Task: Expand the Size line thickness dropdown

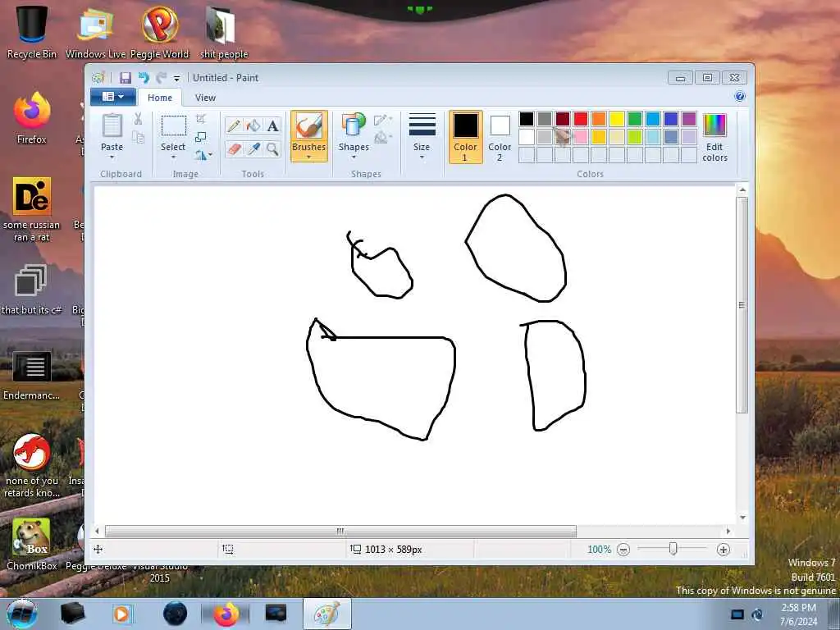Action: pos(422,137)
